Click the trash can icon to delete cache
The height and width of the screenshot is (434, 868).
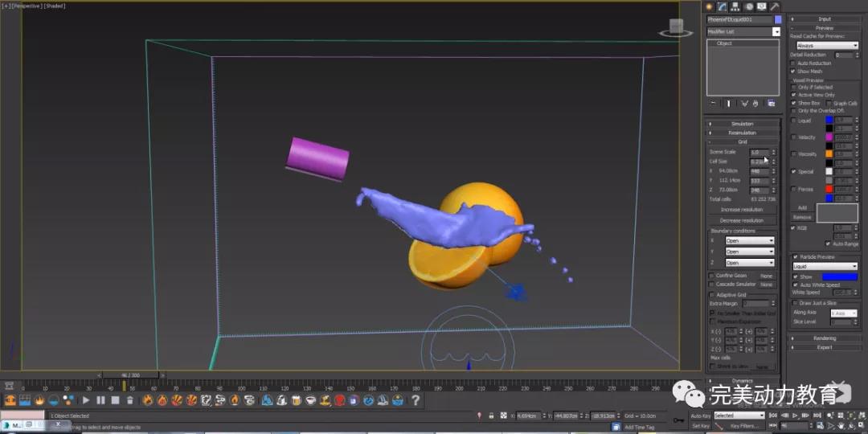(x=130, y=400)
